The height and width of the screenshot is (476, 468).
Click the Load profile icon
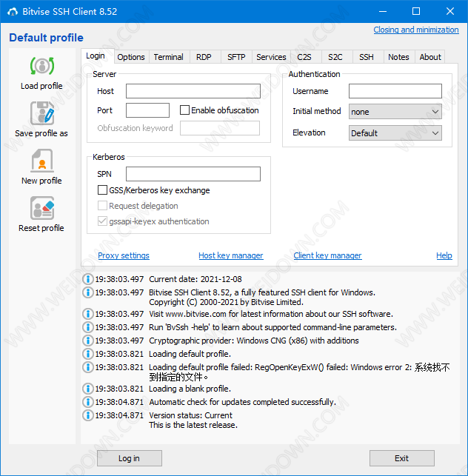coord(42,66)
